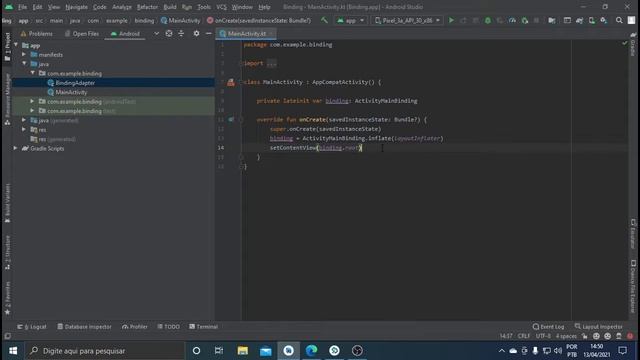Toggle the Structure sidebar button
The width and height of the screenshot is (640, 360).
point(7,252)
